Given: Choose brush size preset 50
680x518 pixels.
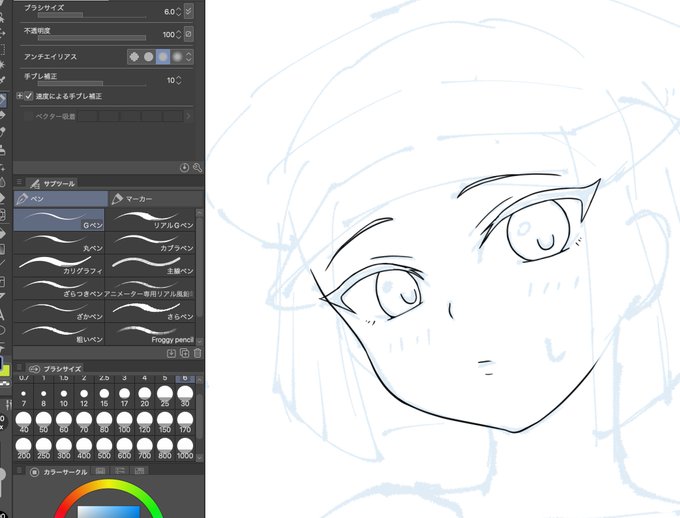Looking at the screenshot, I should [x=43, y=423].
